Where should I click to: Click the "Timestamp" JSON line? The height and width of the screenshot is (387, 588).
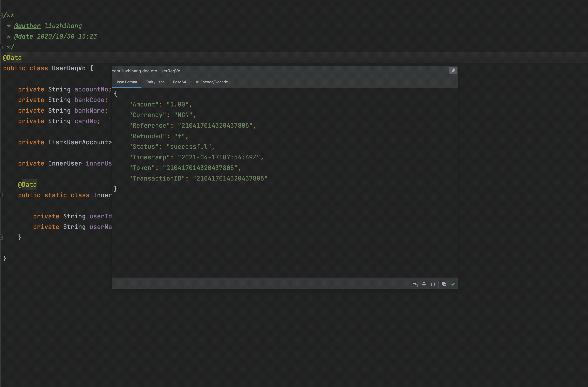[x=196, y=157]
